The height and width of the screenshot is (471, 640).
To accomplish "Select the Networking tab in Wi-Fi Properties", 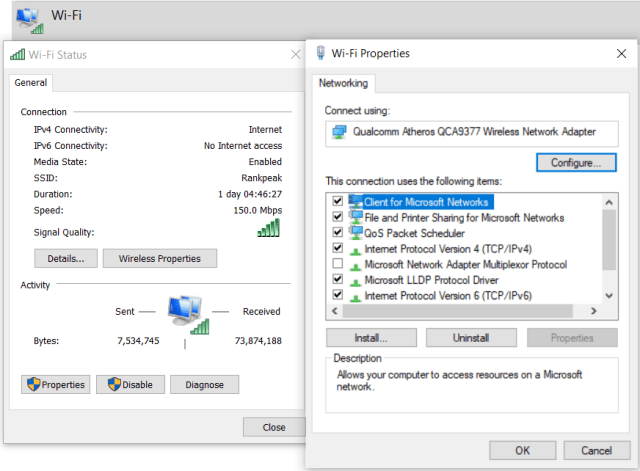I will [343, 83].
